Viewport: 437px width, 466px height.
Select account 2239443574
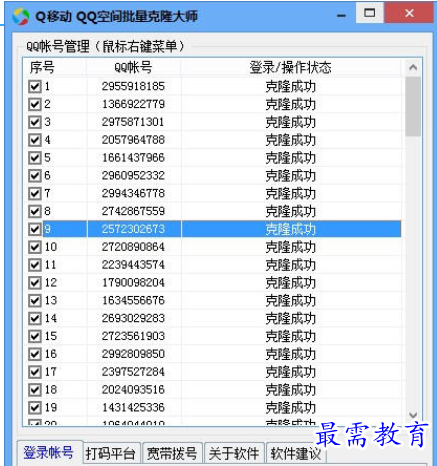click(133, 265)
